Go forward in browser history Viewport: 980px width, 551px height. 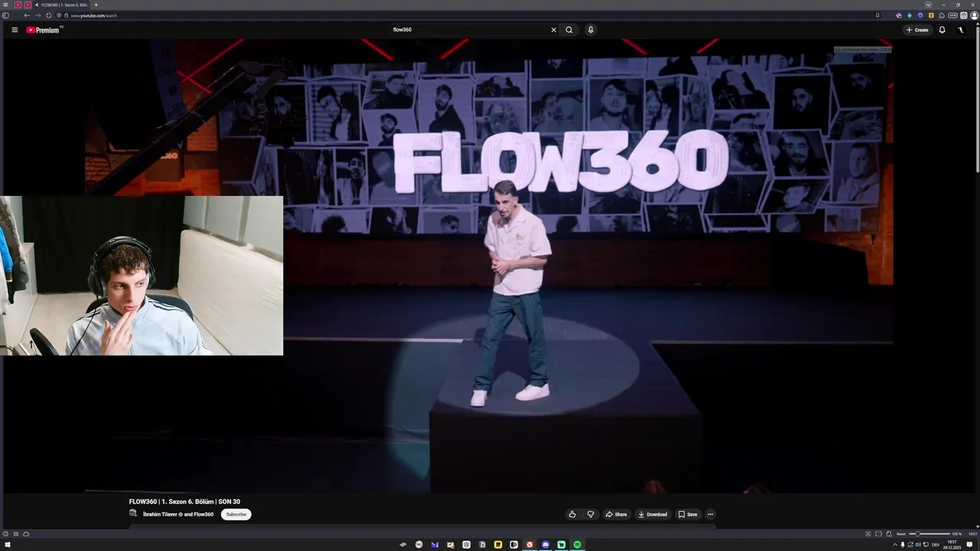click(38, 15)
